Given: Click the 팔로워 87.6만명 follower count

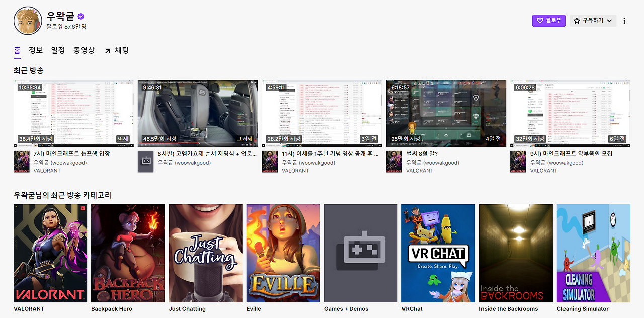Looking at the screenshot, I should point(66,26).
